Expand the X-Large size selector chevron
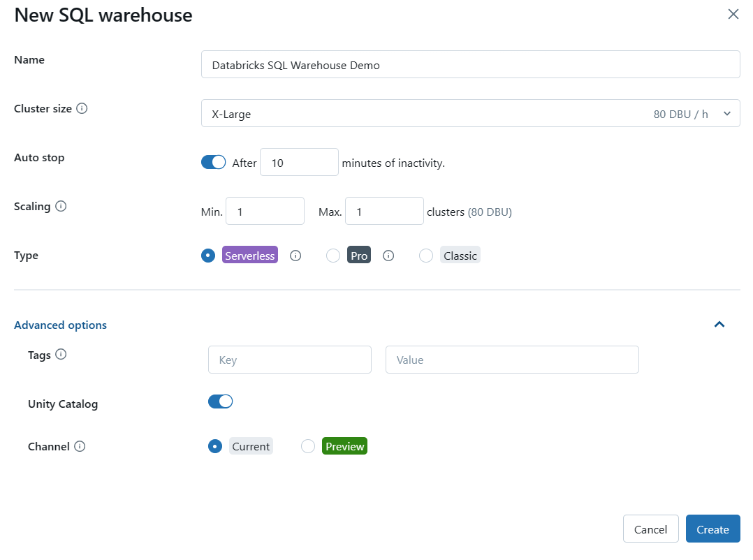Screen dimensions: 753x560 pos(726,113)
